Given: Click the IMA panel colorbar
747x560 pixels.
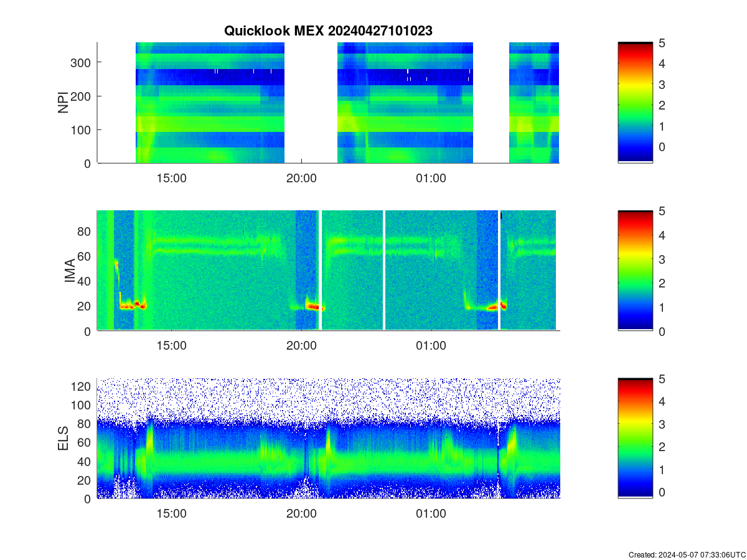Looking at the screenshot, I should coord(635,271).
